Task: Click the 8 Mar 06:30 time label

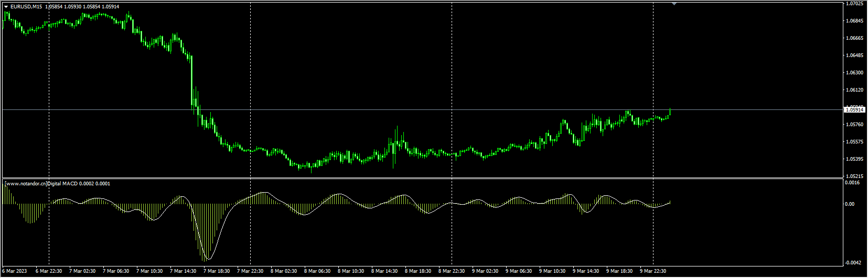Action: pyautogui.click(x=317, y=271)
